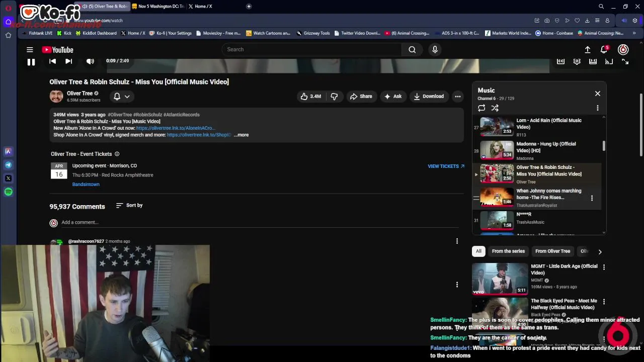The height and width of the screenshot is (362, 644).
Task: Cast the video using the cast icon
Action: pyautogui.click(x=609, y=61)
